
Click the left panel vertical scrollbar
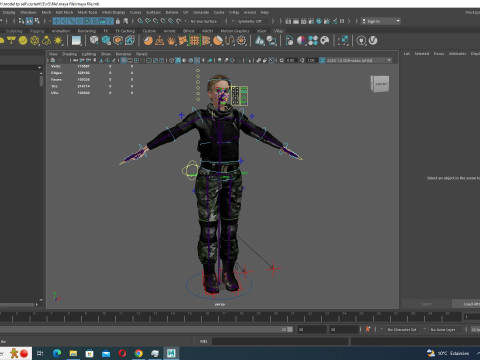(41, 80)
